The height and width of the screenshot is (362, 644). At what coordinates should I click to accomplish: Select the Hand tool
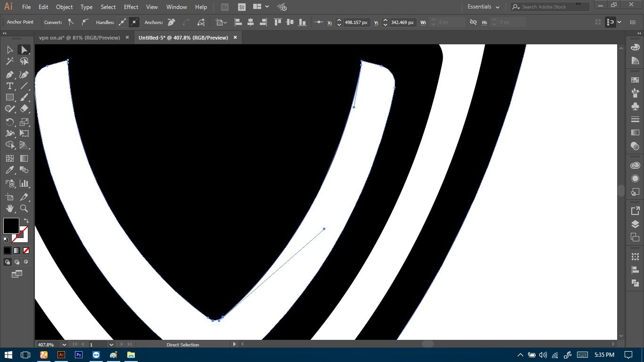click(9, 208)
